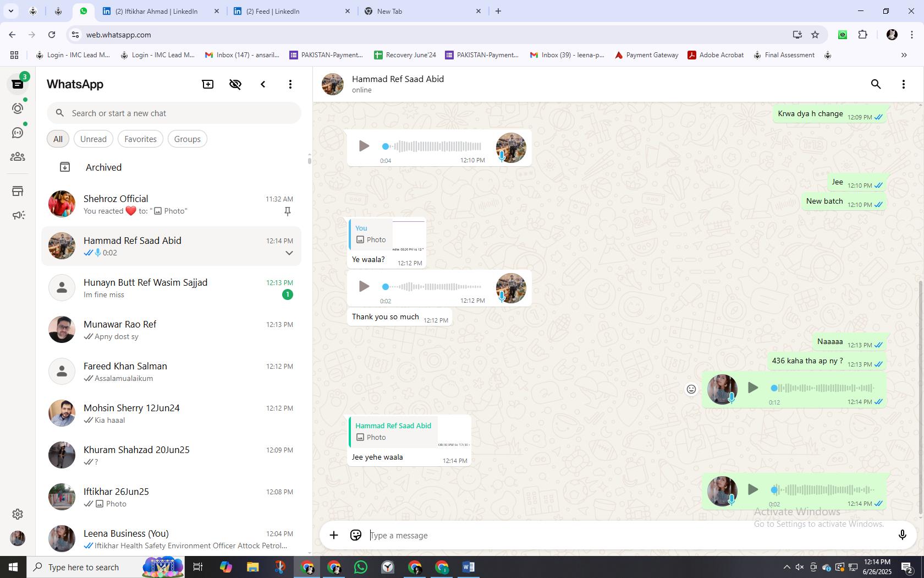
Task: Seek within the 0:04 voice message waveform
Action: 432,146
